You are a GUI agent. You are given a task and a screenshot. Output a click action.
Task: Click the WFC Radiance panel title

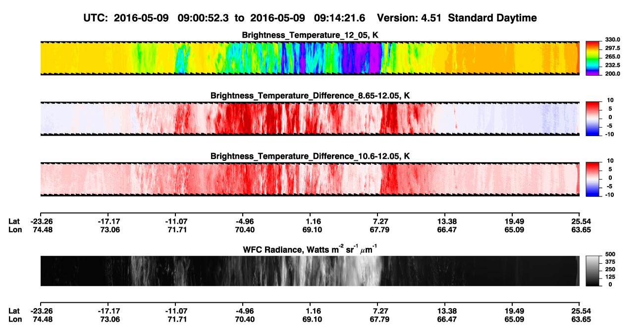click(310, 249)
